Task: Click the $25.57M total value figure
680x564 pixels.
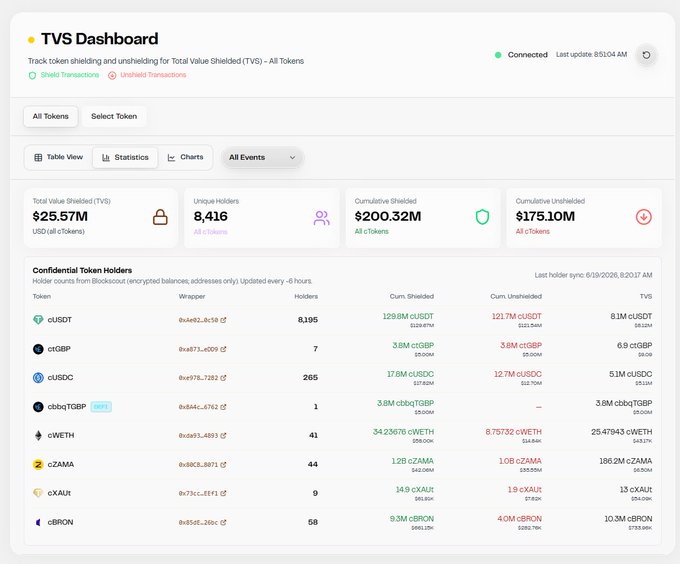Action: [x=60, y=216]
